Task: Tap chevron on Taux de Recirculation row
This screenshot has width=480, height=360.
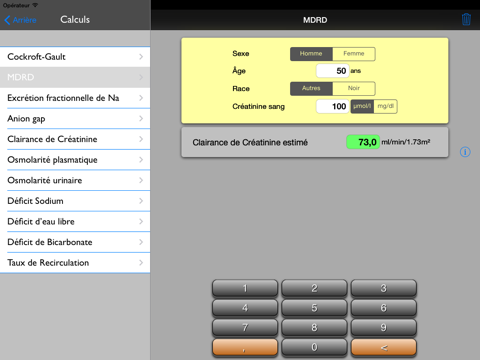Action: (141, 263)
